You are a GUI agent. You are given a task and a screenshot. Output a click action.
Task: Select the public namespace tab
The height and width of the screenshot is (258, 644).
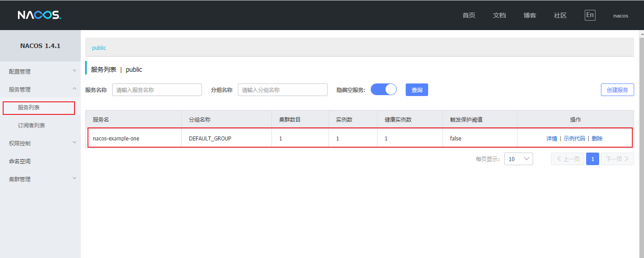[99, 48]
